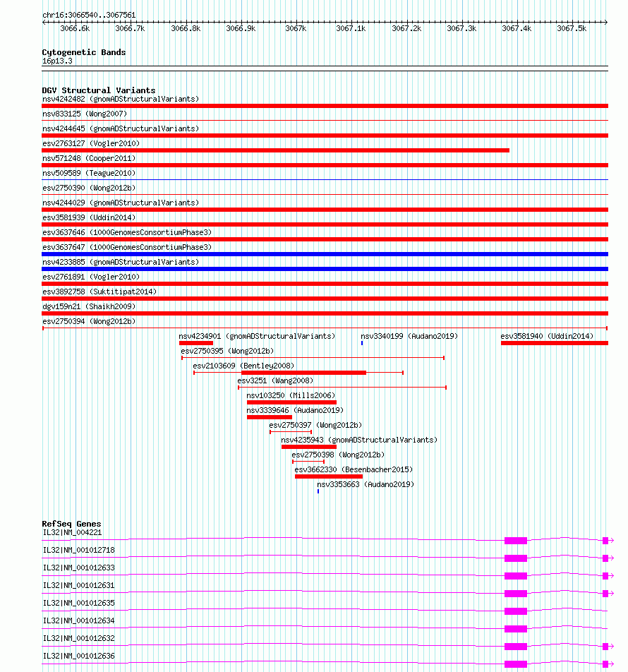Viewport: 628px width, 672px height.
Task: Click the blue bar under nsv4233885
Action: [x=325, y=269]
